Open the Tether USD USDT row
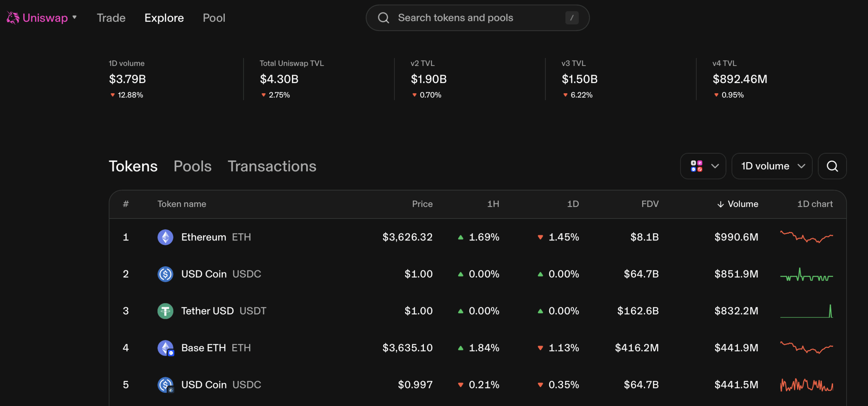This screenshot has width=868, height=406. 478,311
